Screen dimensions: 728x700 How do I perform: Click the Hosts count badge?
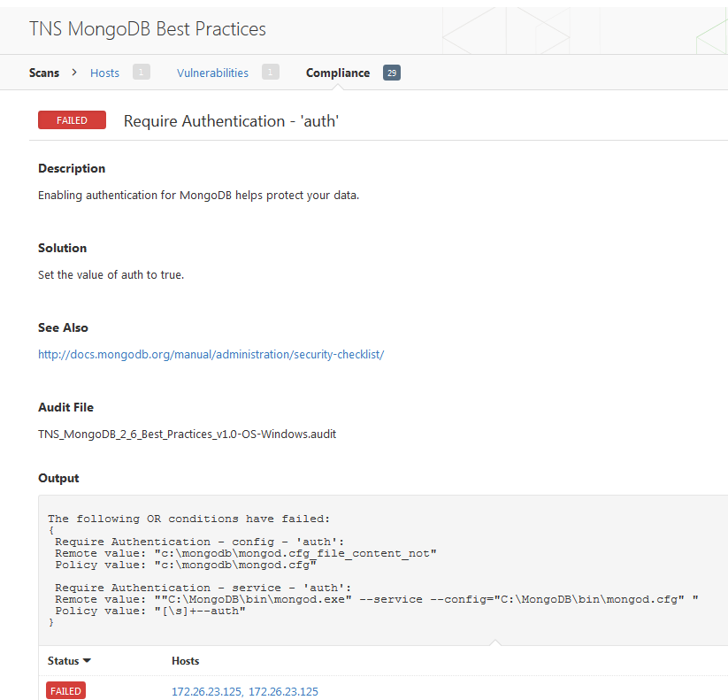point(142,72)
